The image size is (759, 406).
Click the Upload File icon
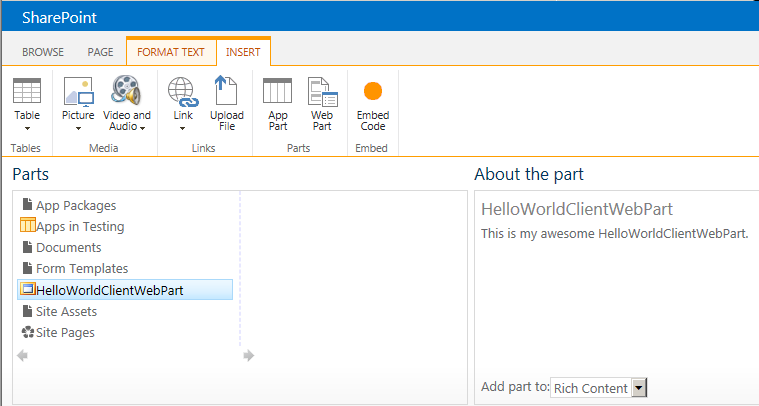(227, 90)
